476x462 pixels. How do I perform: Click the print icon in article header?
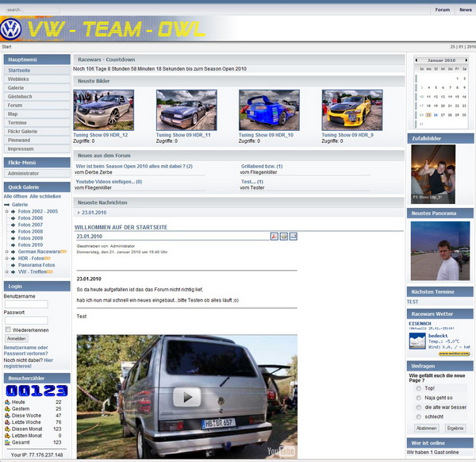tap(283, 237)
